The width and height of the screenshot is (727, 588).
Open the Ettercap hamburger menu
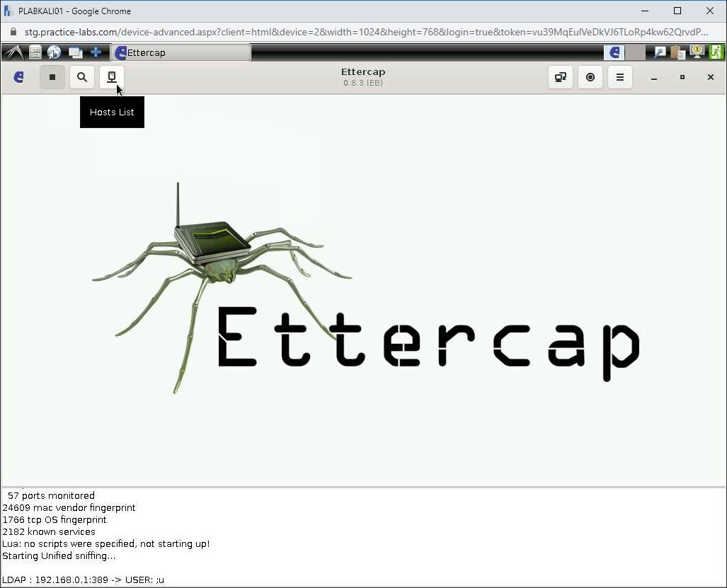[620, 77]
